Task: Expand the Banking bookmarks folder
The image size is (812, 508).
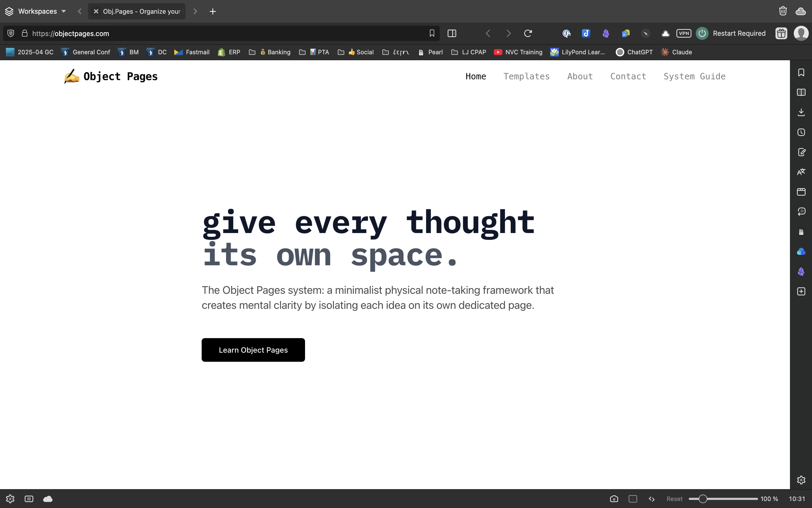Action: [x=269, y=52]
